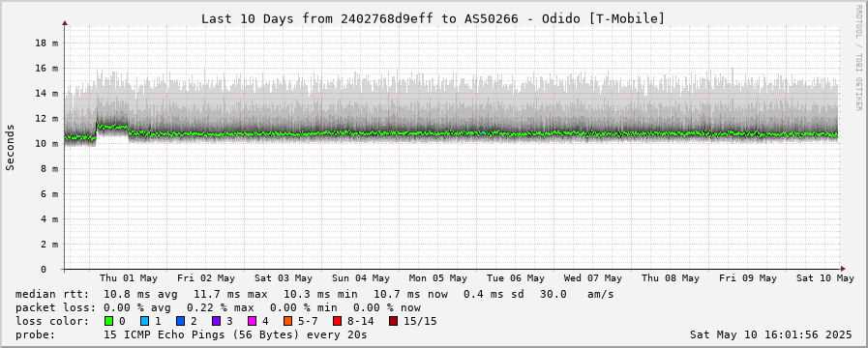Click the '10.3 ms min' median rtt value
This screenshot has height=348, width=868.
pos(320,294)
